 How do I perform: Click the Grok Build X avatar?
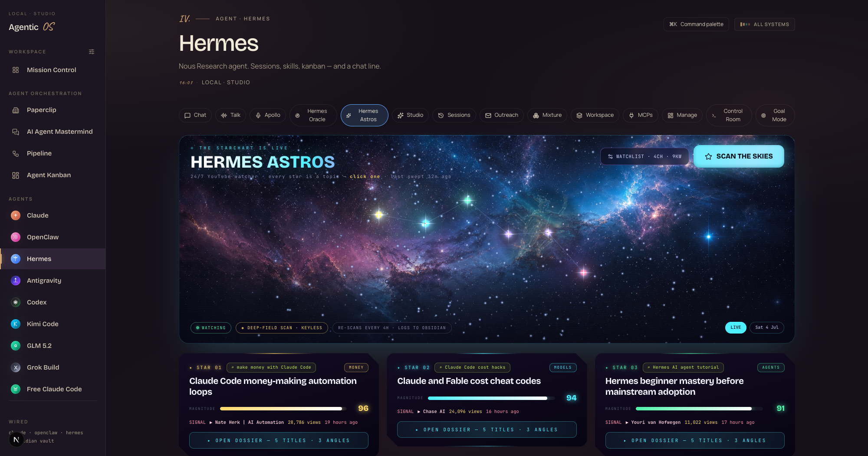(16, 367)
